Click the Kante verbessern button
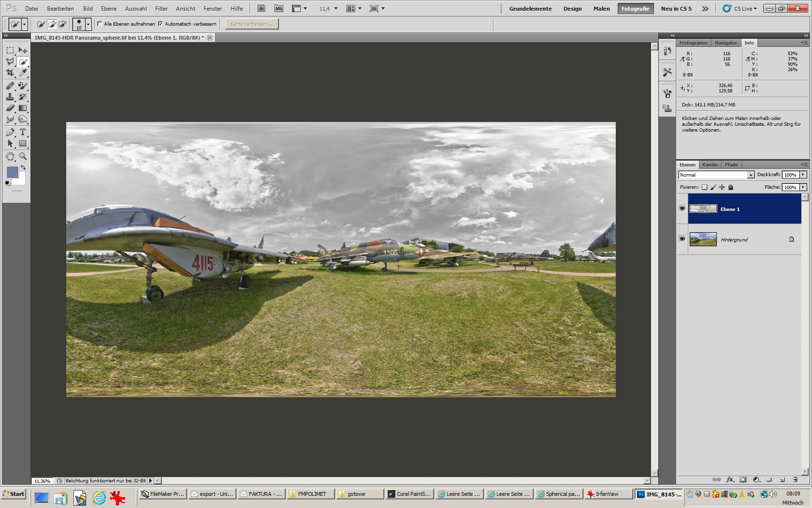 pyautogui.click(x=252, y=24)
